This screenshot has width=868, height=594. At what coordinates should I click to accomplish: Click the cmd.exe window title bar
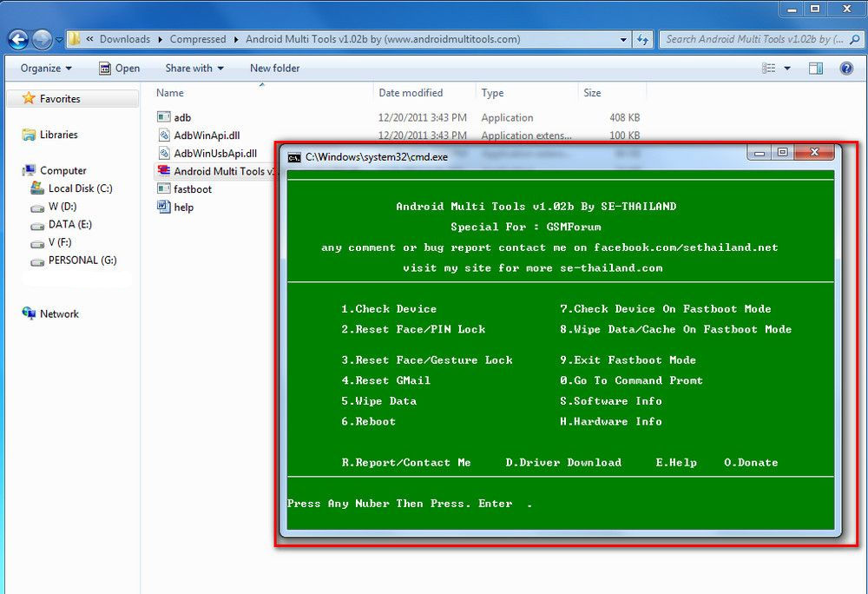tap(515, 157)
